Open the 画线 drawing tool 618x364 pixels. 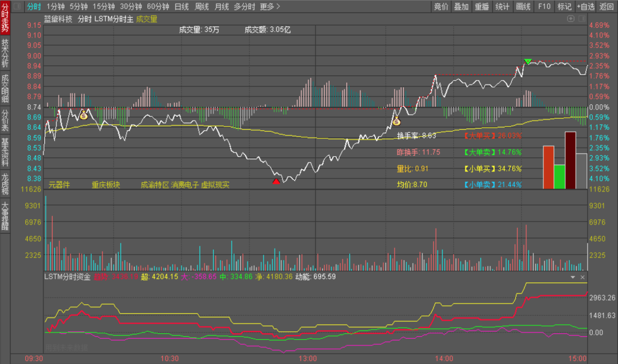pos(523,7)
